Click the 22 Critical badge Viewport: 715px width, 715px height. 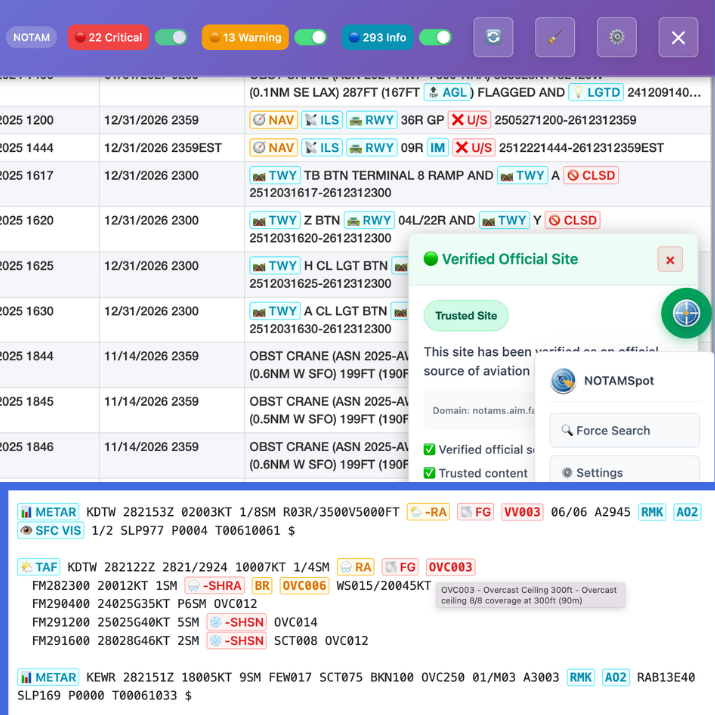point(109,37)
